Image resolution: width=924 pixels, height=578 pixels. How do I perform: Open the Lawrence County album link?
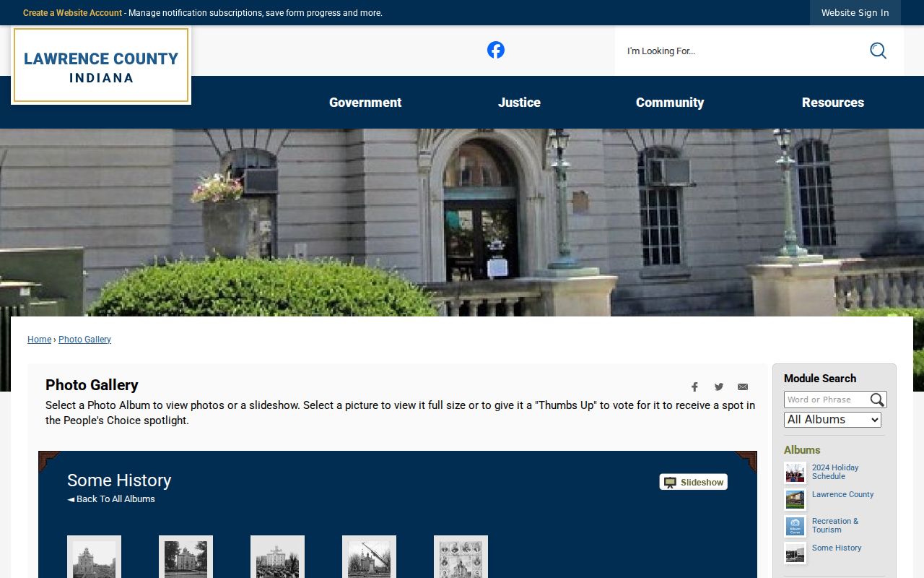coord(842,495)
